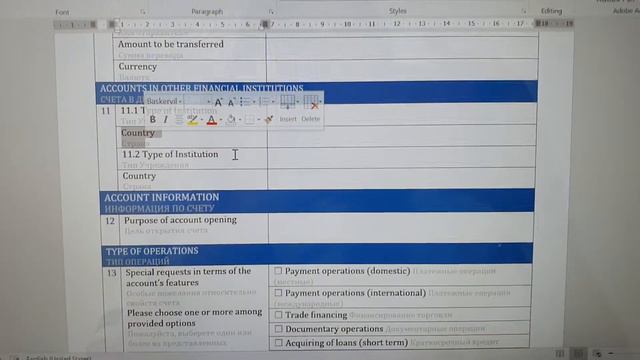Click the highlighted Country text under 11.1
Screen dimensions: 640x360
point(138,133)
